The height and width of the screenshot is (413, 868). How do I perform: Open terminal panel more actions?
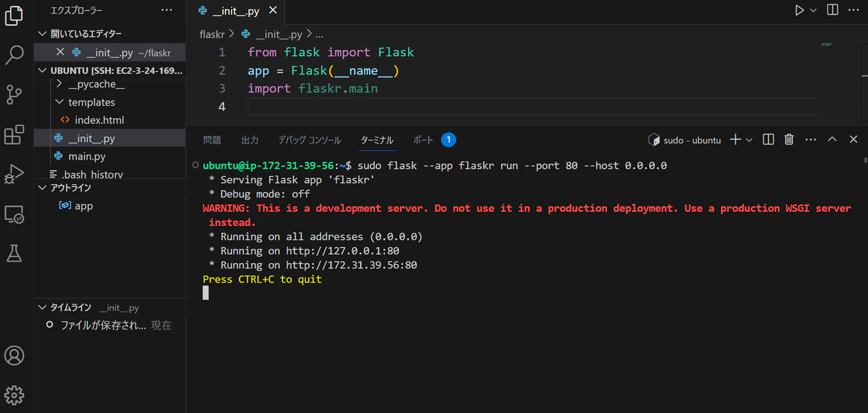[811, 140]
